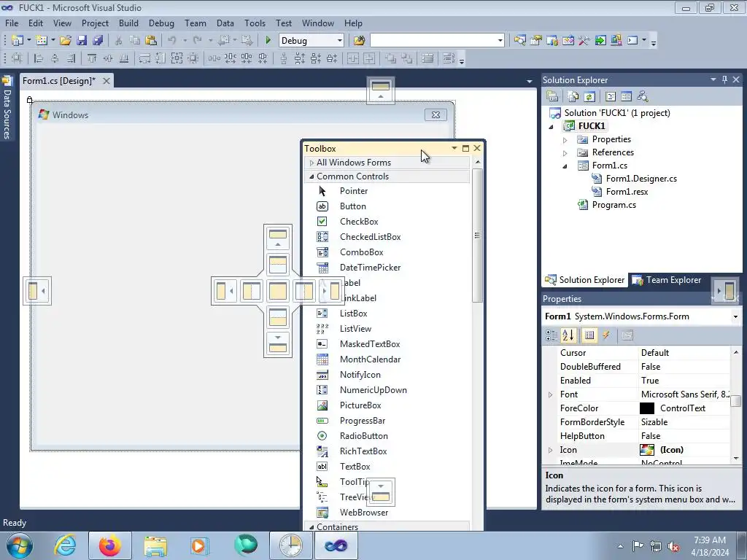The image size is (747, 560).
Task: Open the Toolbox window position dropdown arrow
Action: [454, 148]
